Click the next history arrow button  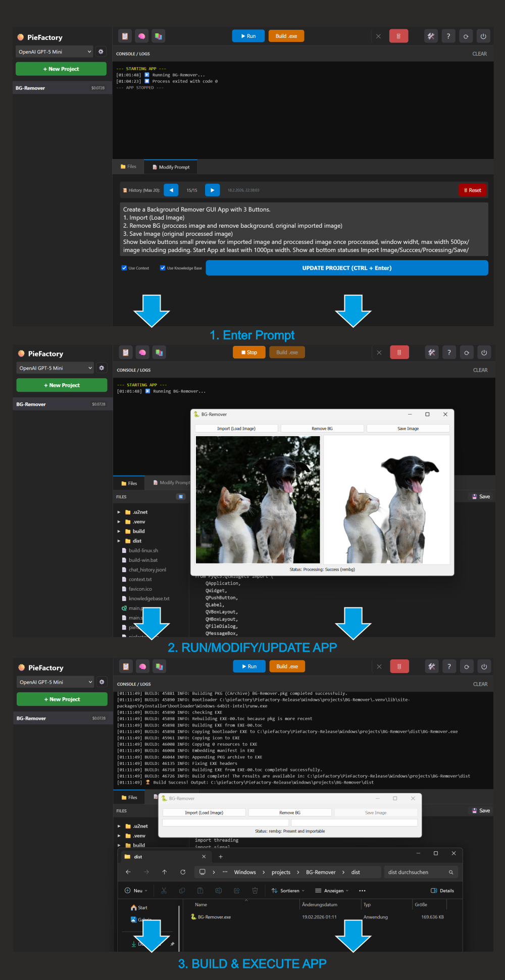point(212,190)
